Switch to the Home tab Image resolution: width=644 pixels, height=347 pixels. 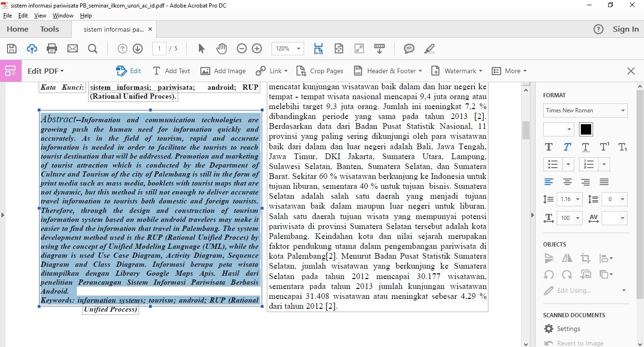(17, 29)
